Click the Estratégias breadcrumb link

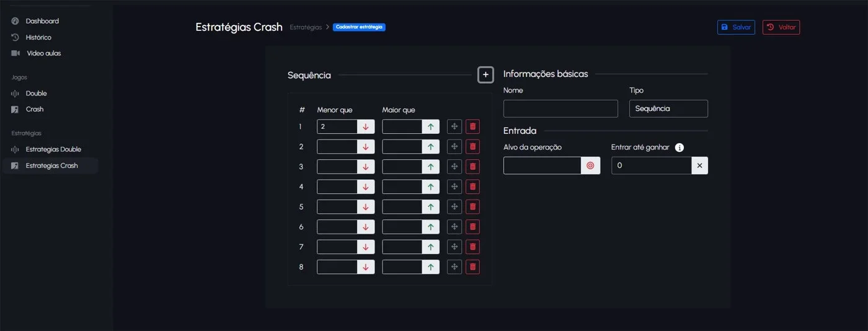(306, 27)
